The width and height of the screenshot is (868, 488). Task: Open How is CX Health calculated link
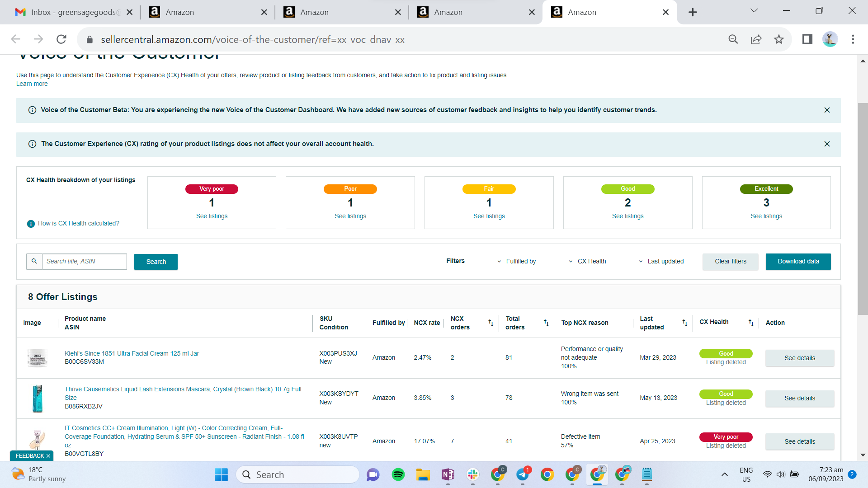click(x=79, y=224)
